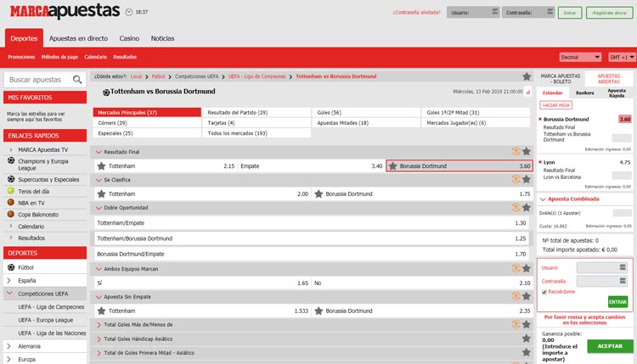Viewport: 637px width, 364px height.
Task: Select Tottenham/Empate 1.30 double chance
Action: pyautogui.click(x=312, y=223)
